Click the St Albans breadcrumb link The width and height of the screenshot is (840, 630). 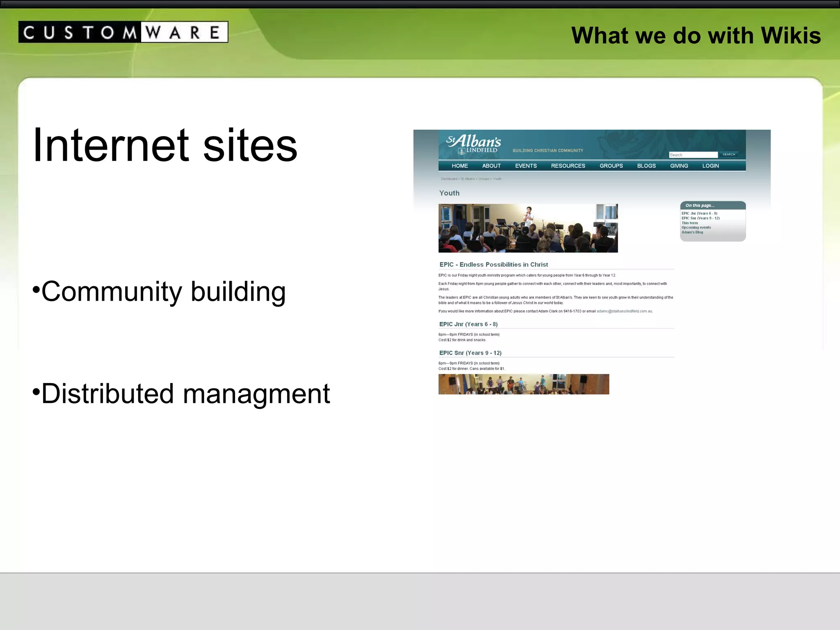468,179
